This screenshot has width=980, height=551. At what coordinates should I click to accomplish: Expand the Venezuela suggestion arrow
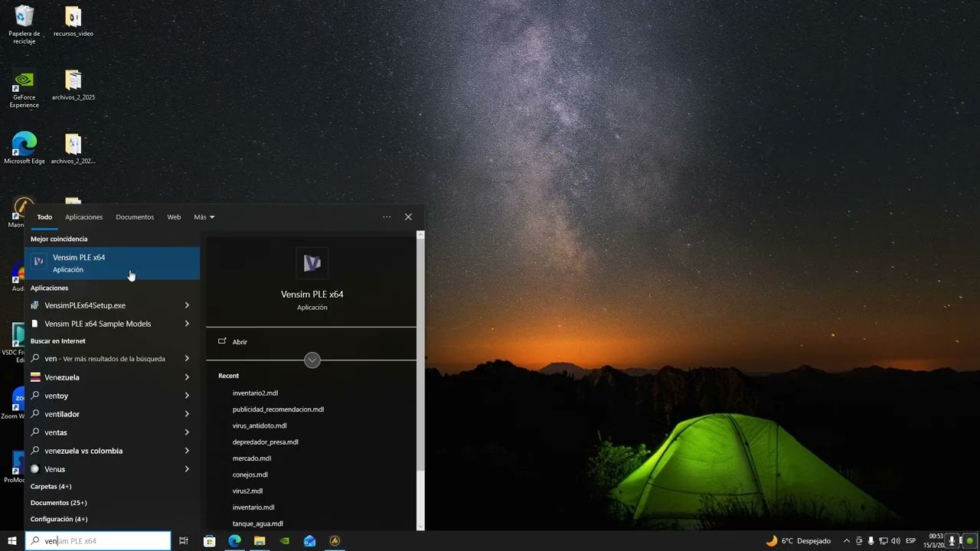coord(187,377)
